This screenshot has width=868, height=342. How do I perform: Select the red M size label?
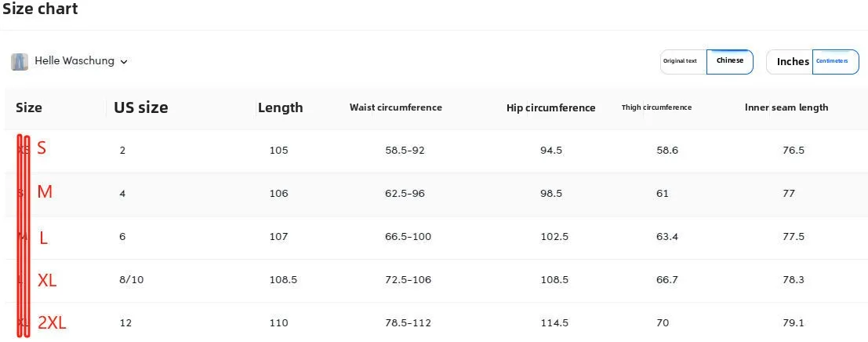(45, 192)
